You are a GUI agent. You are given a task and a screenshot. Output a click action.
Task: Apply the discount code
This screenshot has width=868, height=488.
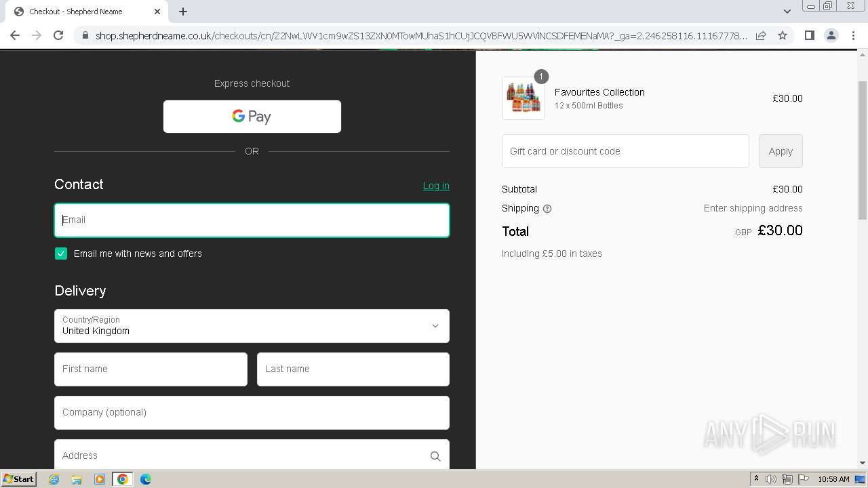click(781, 151)
